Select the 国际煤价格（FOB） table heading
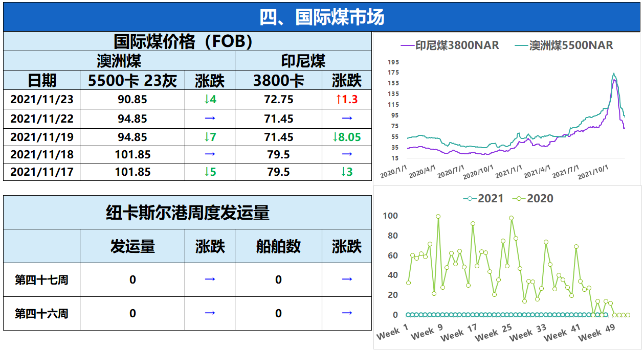 [187, 41]
